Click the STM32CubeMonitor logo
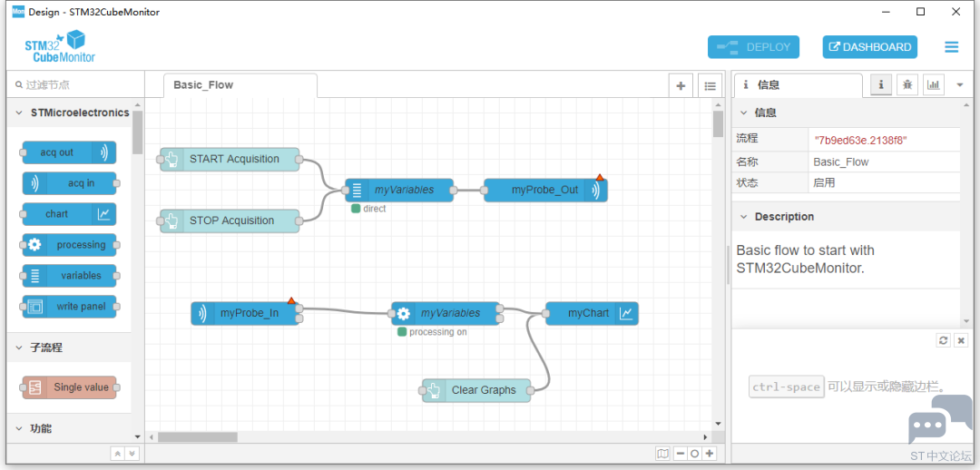 (60, 47)
